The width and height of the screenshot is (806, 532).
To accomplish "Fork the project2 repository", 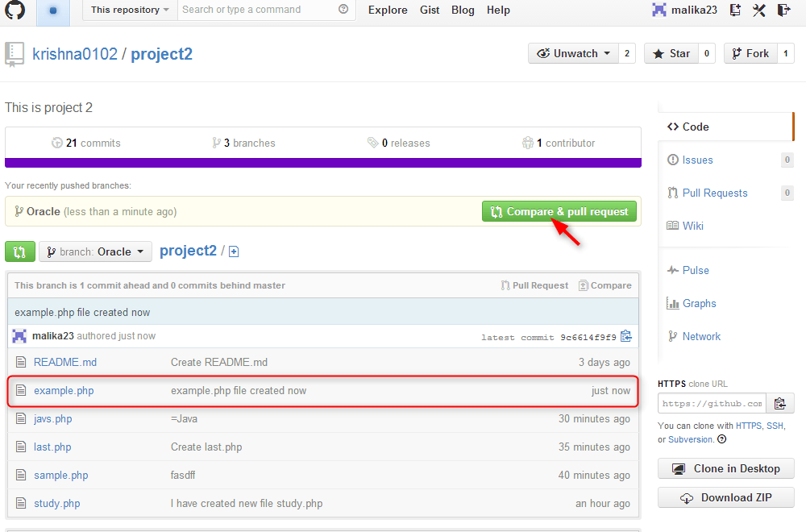I will click(x=750, y=53).
